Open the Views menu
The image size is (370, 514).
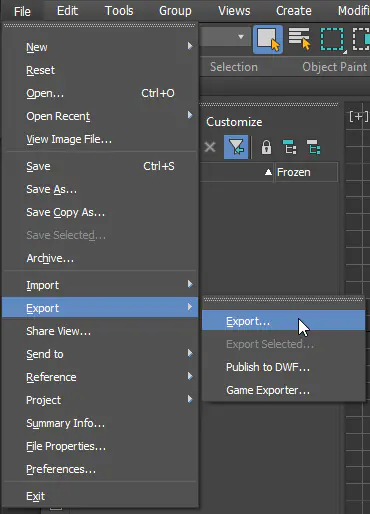(234, 11)
